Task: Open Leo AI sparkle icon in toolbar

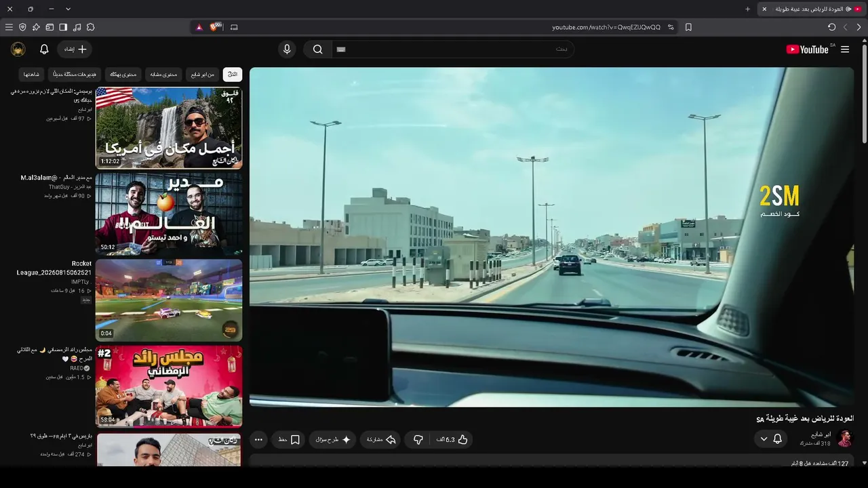Action: [x=36, y=27]
